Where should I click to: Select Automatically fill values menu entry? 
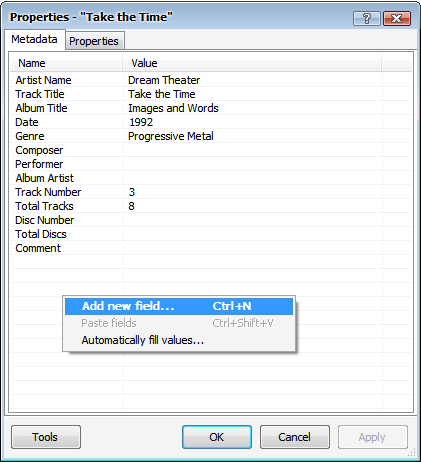point(179,340)
